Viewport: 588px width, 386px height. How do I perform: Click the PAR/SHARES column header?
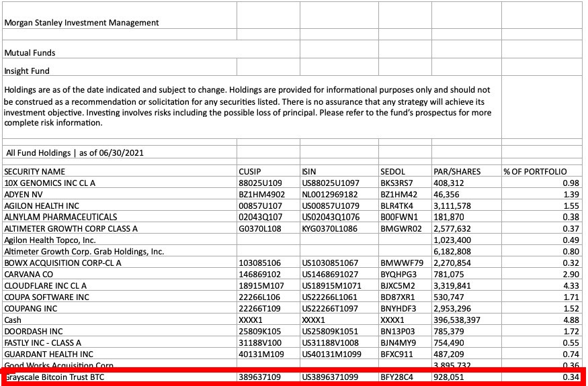(466, 171)
